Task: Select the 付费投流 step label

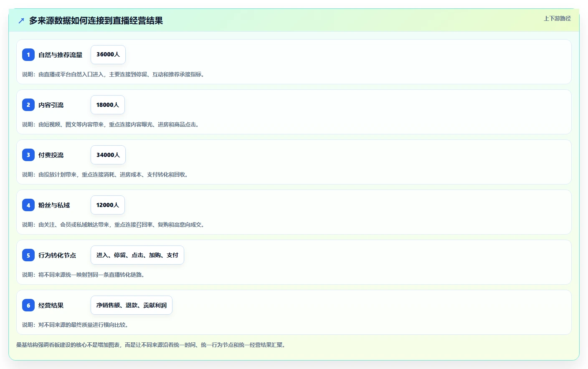Action: click(51, 155)
